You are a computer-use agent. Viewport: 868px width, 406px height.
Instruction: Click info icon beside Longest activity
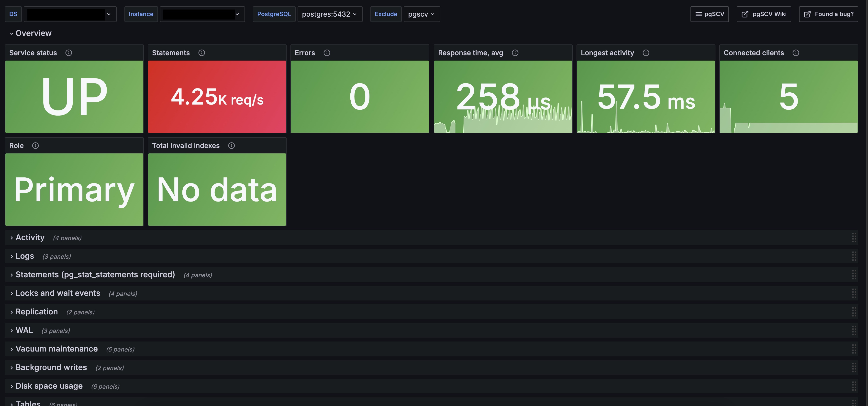(x=645, y=53)
